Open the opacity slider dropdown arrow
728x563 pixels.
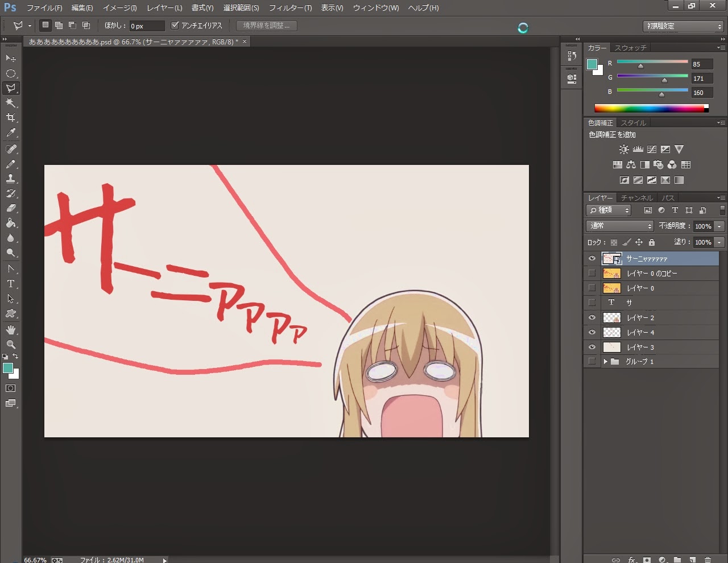tap(719, 226)
